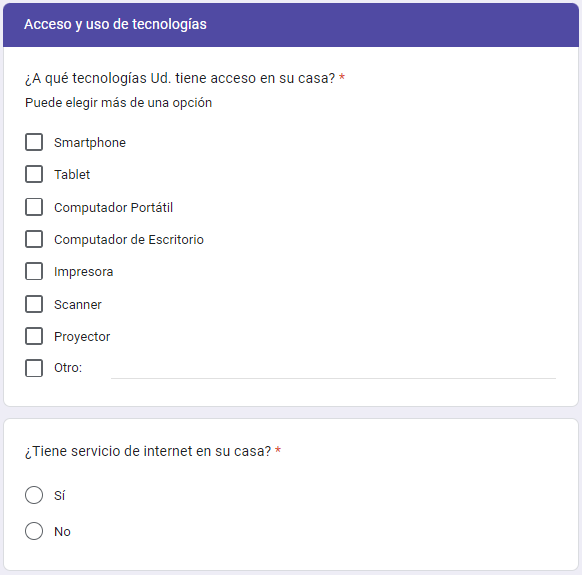This screenshot has height=575, width=582.
Task: Toggle the Proyector checkbox
Action: [34, 336]
